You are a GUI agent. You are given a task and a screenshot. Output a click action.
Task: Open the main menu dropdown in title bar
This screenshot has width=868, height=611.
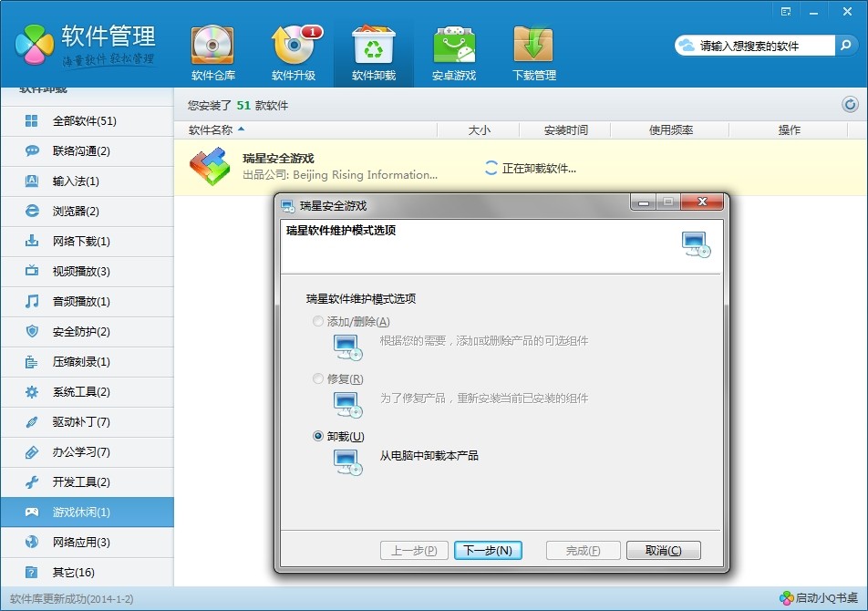point(784,11)
